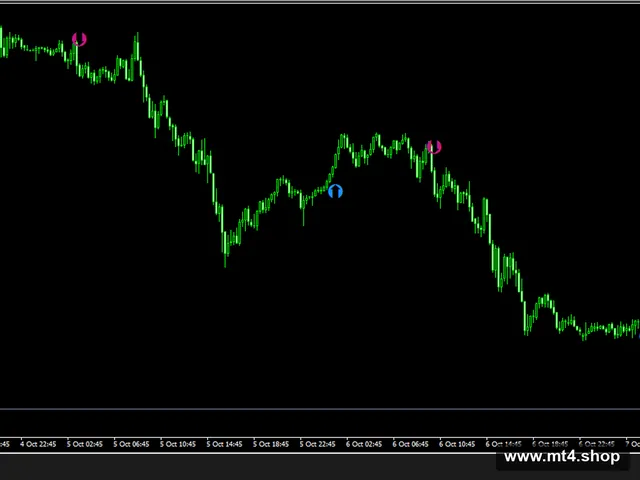This screenshot has height=480, width=640.
Task: Select the blue buy arrow signal
Action: 335,191
